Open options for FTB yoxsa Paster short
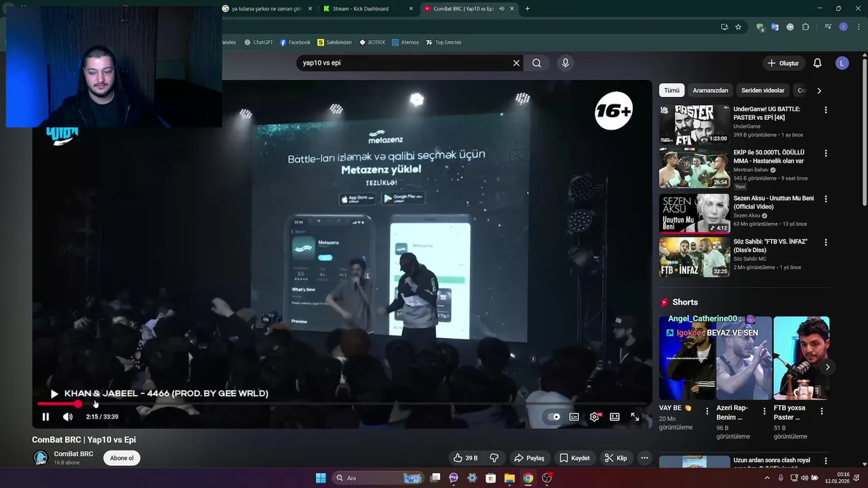 pos(822,411)
